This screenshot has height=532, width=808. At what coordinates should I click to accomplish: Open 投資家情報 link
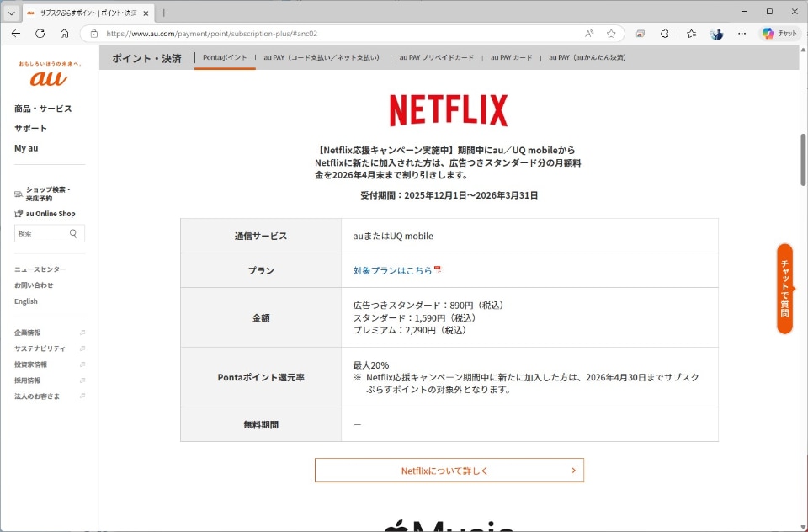coord(30,364)
